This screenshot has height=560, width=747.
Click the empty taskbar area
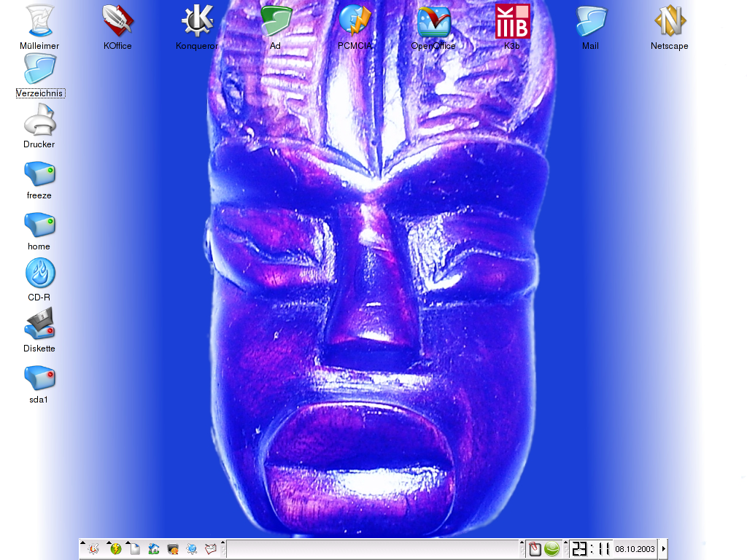373,549
